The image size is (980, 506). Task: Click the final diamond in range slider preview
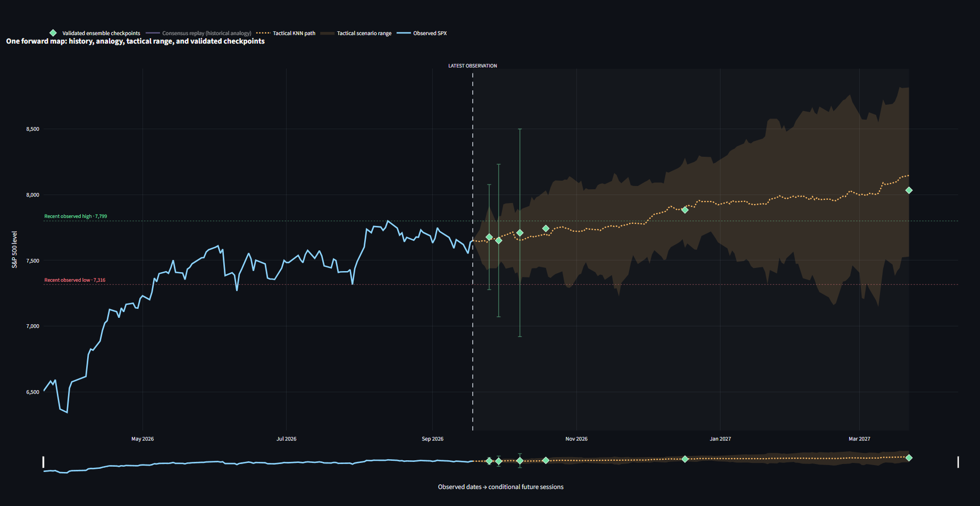[909, 458]
